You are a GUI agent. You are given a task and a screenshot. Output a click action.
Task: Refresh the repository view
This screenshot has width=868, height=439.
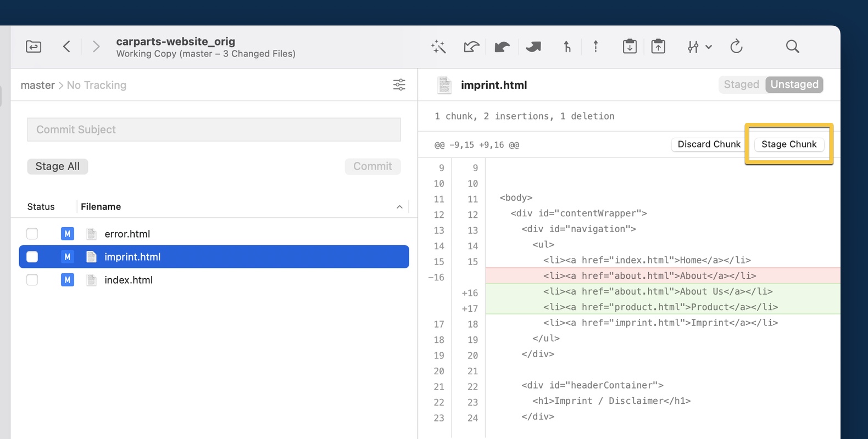736,47
